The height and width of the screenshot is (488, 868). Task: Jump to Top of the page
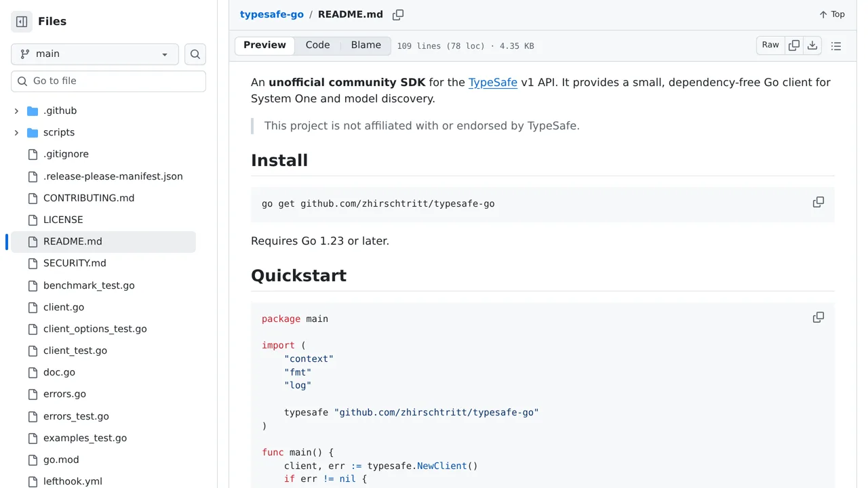coord(832,14)
